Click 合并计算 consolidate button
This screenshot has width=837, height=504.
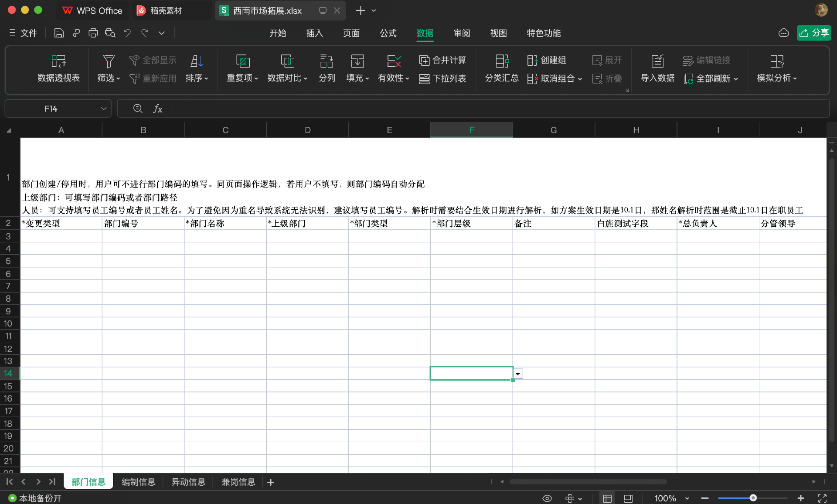pos(442,60)
